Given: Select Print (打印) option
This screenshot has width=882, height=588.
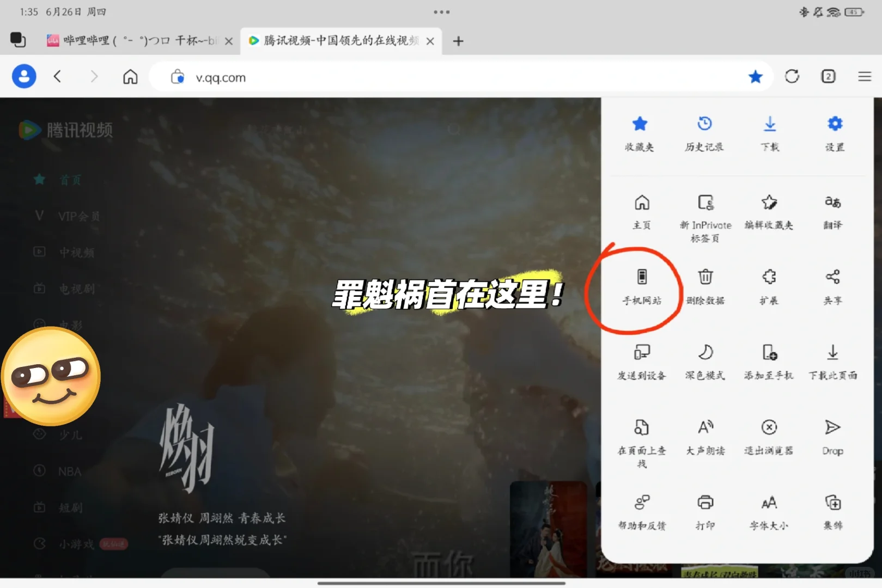Looking at the screenshot, I should [x=705, y=512].
